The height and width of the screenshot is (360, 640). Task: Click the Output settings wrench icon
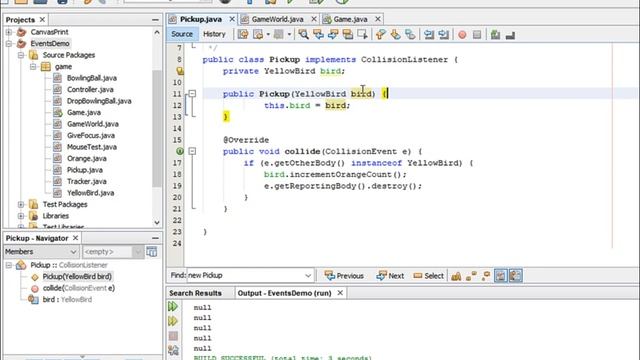173,350
